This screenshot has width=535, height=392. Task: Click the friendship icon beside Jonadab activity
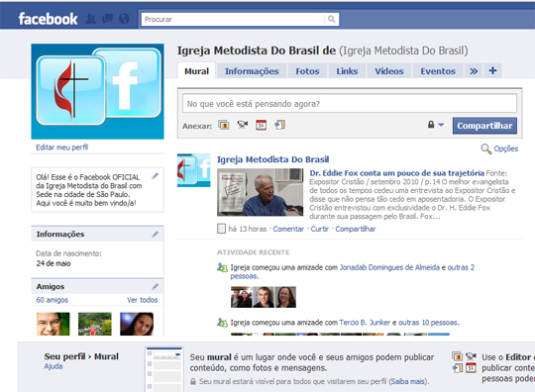click(223, 268)
